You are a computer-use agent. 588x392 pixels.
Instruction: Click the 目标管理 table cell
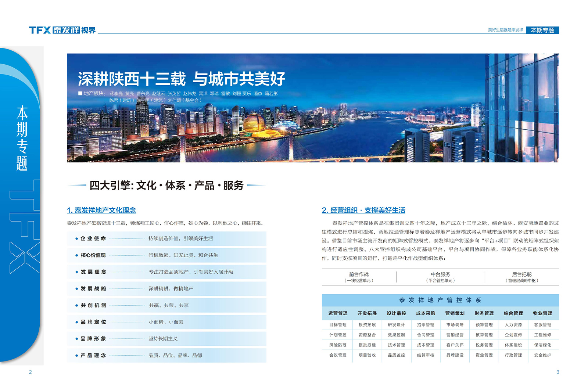coord(338,325)
